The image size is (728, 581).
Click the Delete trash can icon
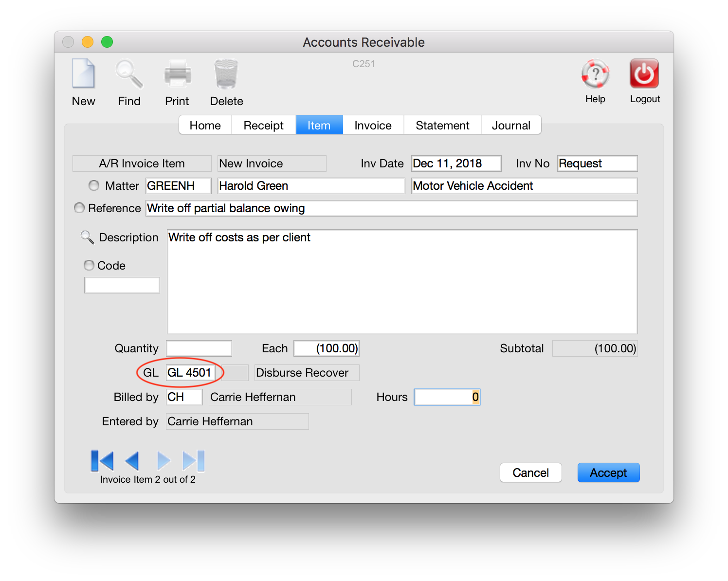pyautogui.click(x=226, y=74)
